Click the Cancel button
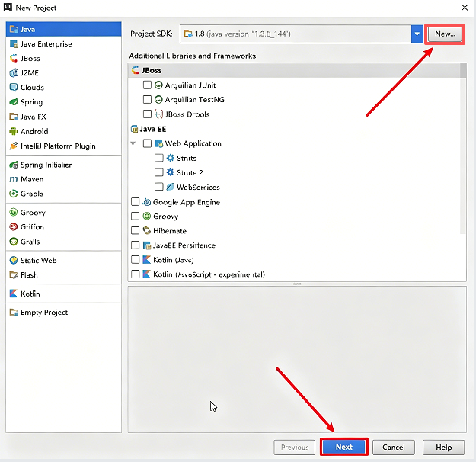This screenshot has width=476, height=462. [394, 447]
